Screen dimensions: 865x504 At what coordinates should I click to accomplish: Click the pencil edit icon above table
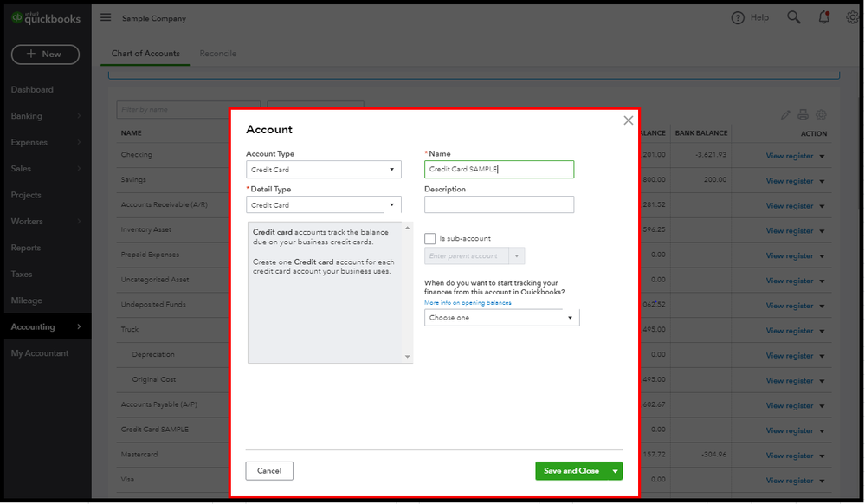click(785, 115)
